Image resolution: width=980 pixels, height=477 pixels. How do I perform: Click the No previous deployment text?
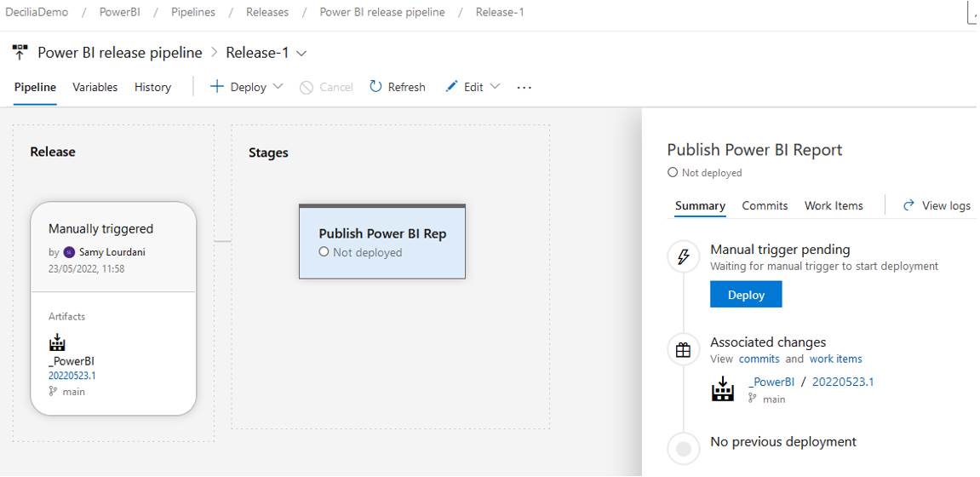(783, 441)
